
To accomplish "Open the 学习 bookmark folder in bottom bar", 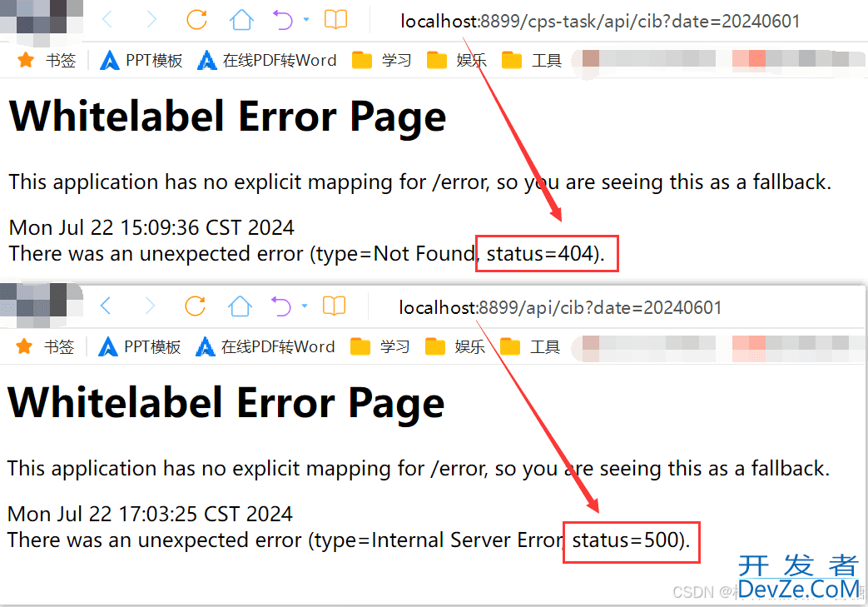I will pyautogui.click(x=379, y=346).
